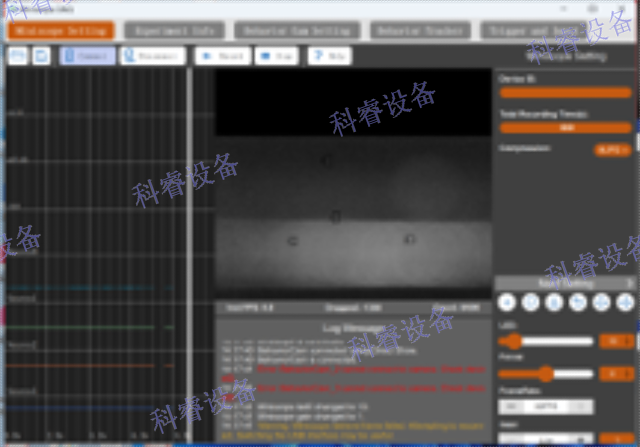The image size is (640, 447).
Task: Click the save icon in the toolbar
Action: click(41, 56)
